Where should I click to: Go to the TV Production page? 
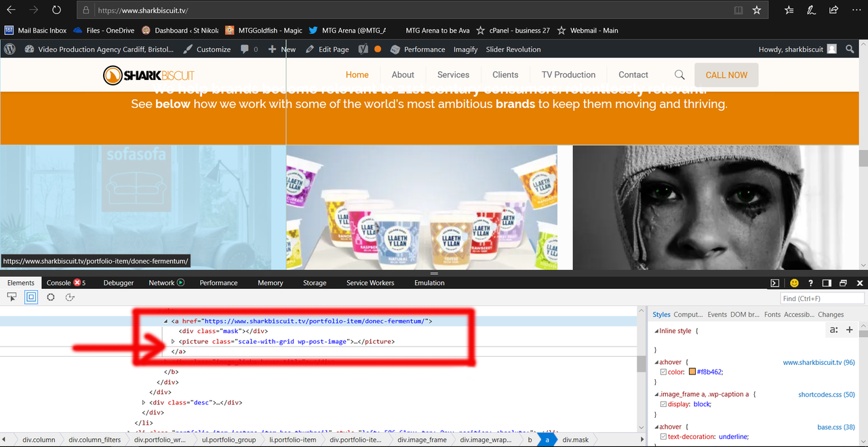(x=568, y=75)
